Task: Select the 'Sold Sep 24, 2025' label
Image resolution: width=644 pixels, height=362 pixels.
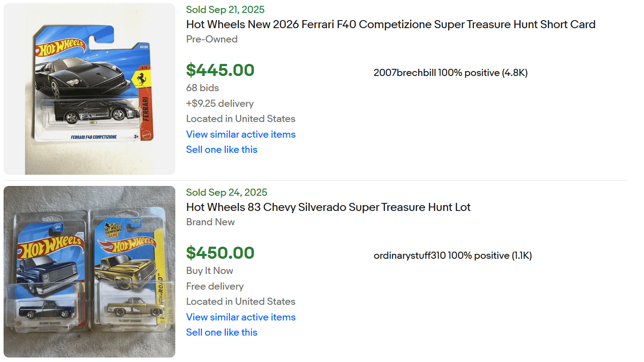Action: click(226, 192)
